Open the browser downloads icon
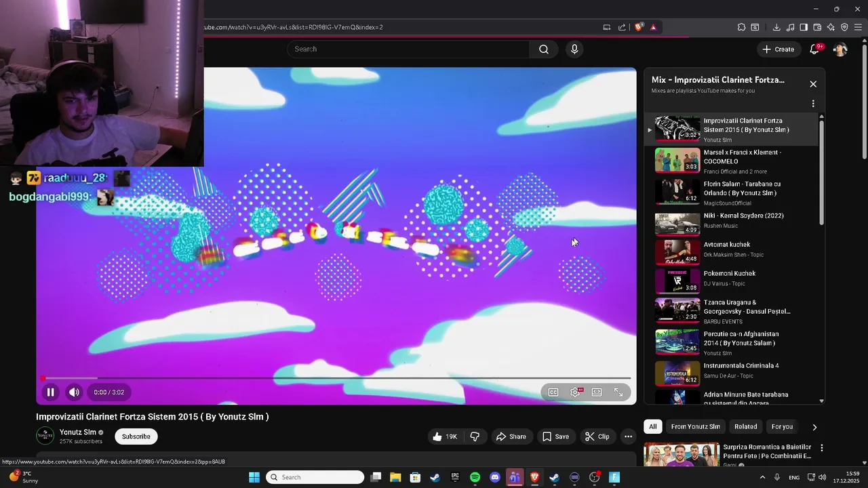The image size is (868, 488). point(776,27)
